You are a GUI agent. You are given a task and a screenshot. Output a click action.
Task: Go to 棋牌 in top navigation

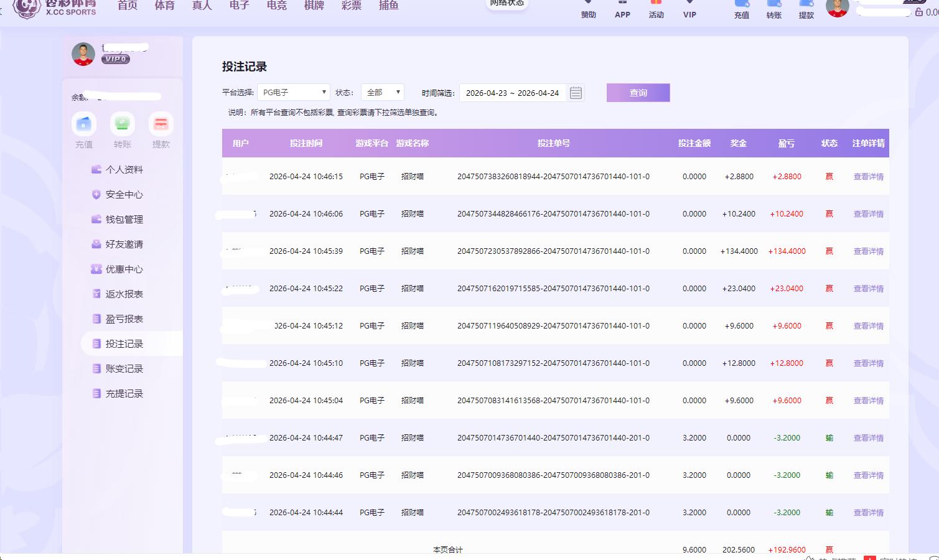point(314,6)
